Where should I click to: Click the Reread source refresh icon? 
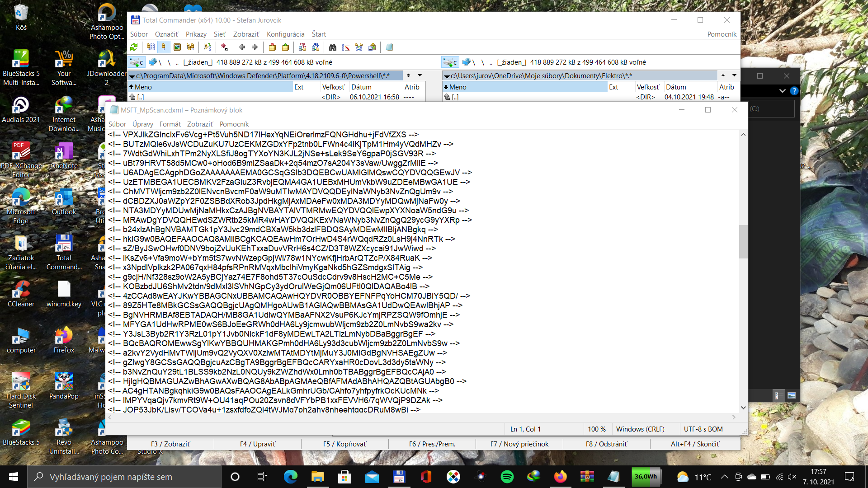134,47
